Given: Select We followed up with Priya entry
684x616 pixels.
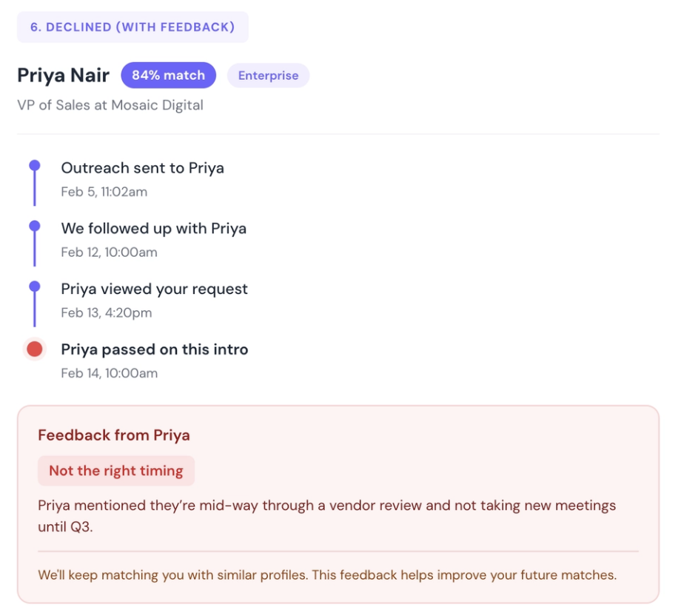Looking at the screenshot, I should (153, 229).
